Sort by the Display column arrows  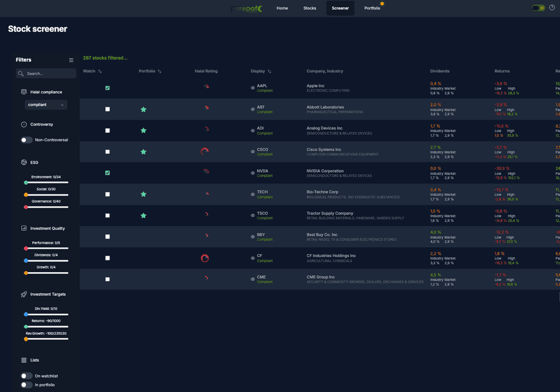coord(270,72)
